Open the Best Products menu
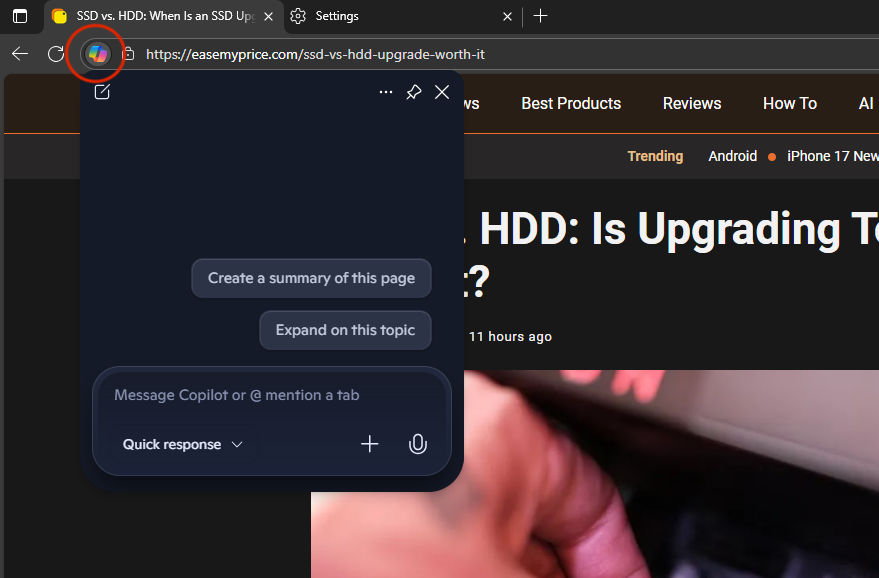Image resolution: width=879 pixels, height=578 pixels. coord(571,103)
